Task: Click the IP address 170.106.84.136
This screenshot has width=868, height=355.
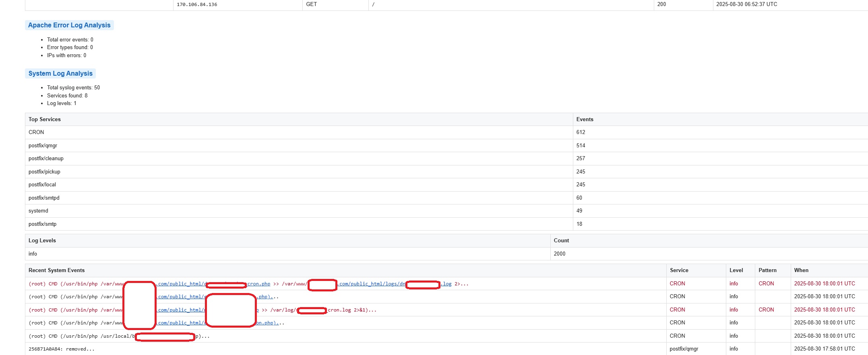Action: [197, 4]
